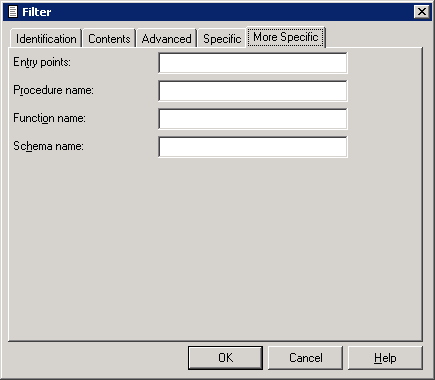The width and height of the screenshot is (435, 380).
Task: Click the Entry points label
Action: click(x=42, y=62)
